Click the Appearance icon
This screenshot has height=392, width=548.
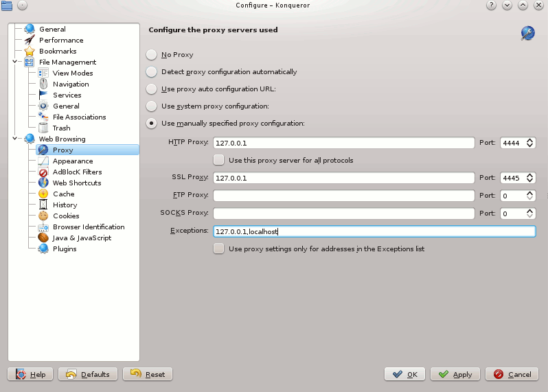[43, 161]
